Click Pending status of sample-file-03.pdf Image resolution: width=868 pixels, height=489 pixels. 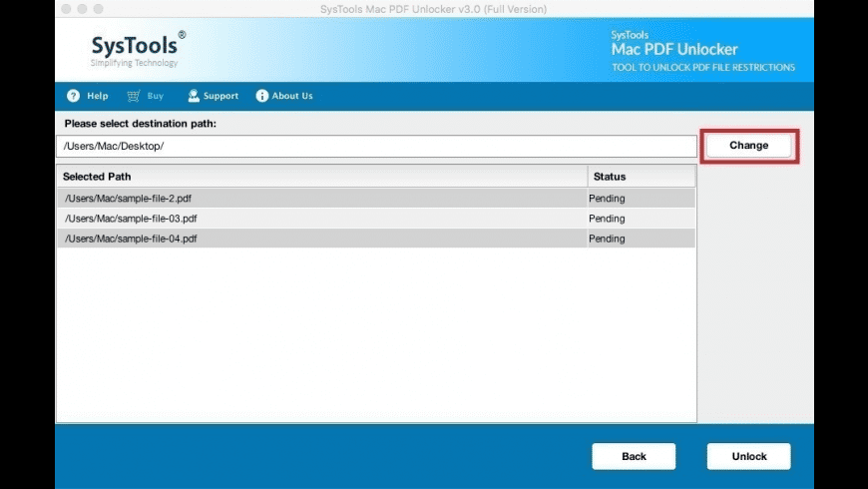(x=607, y=219)
